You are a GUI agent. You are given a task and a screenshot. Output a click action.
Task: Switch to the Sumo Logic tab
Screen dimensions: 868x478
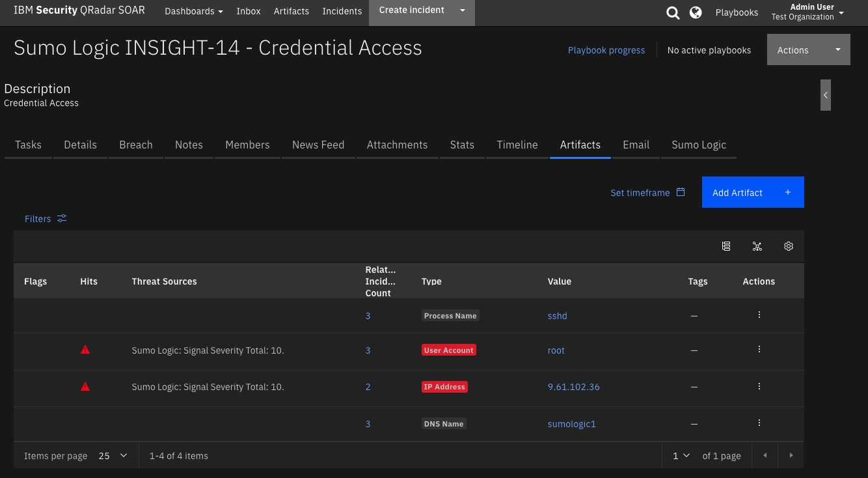(699, 145)
